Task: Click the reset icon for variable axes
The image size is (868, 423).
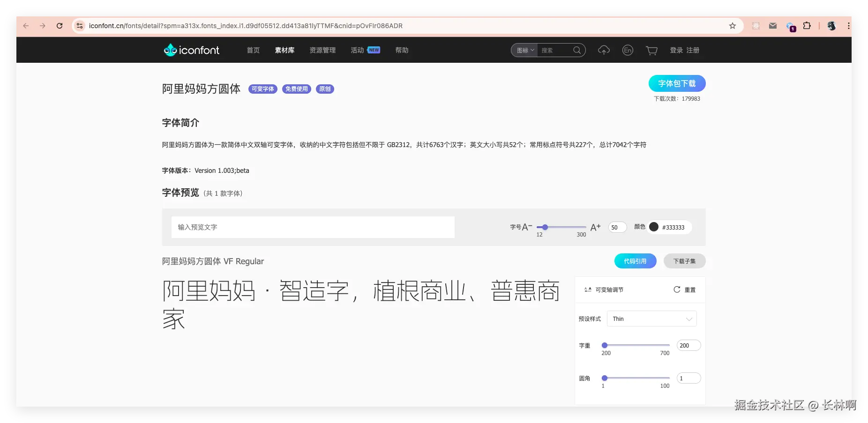Action: coord(677,289)
